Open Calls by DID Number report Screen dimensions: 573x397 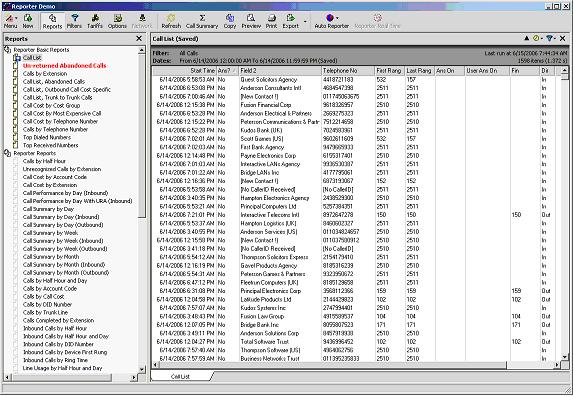click(x=47, y=305)
